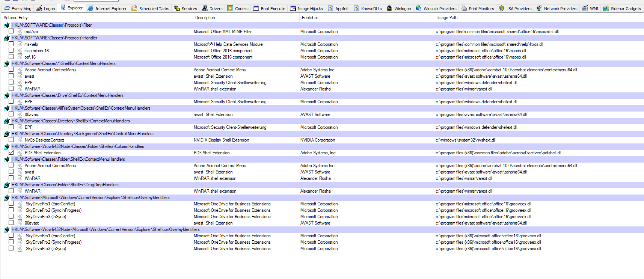Click registry icon beside DragDropHandlers key
This screenshot has height=279, width=644.
click(6, 185)
